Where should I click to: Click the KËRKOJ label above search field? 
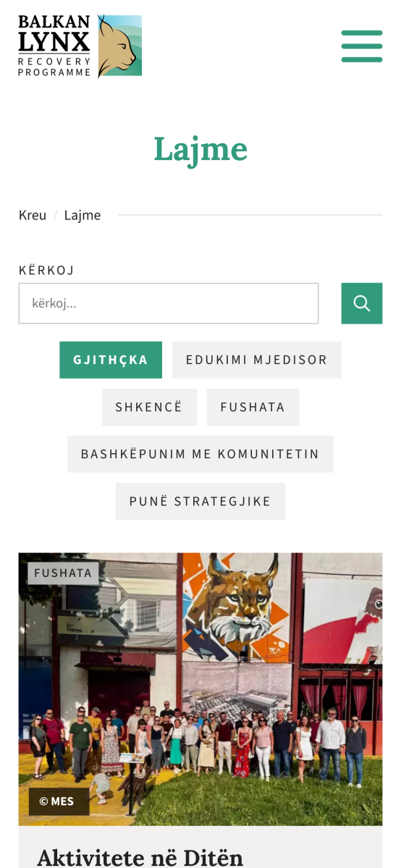pos(46,270)
